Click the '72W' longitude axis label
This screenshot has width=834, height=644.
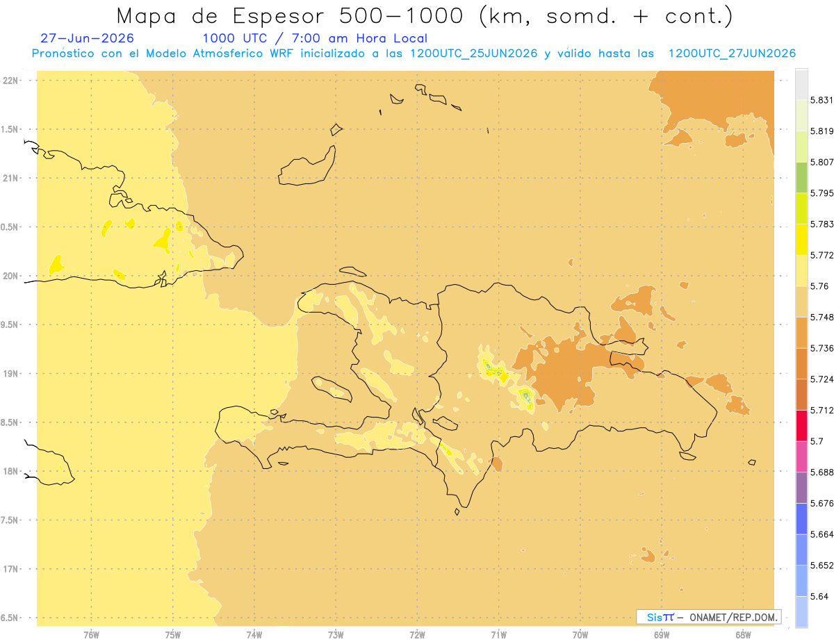417,634
